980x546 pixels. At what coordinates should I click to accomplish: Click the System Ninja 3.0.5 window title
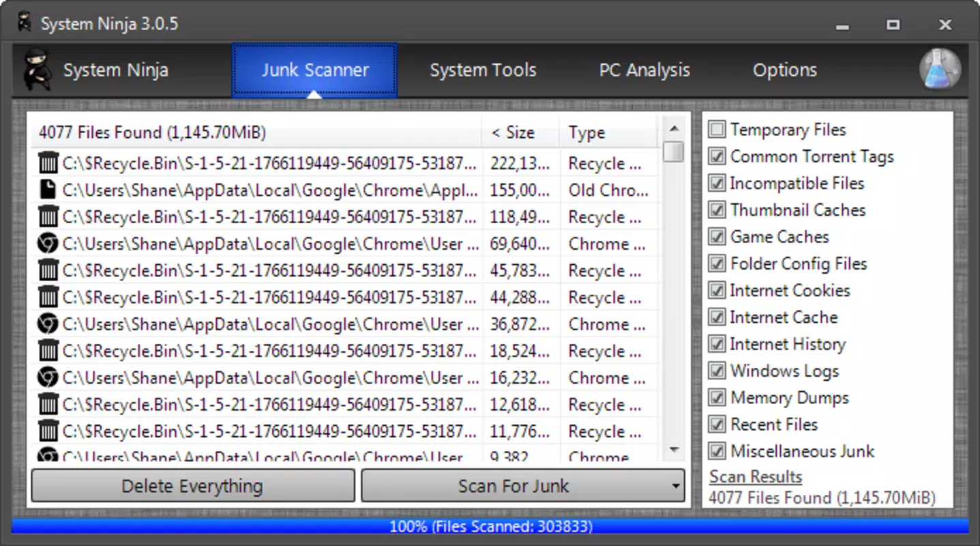tap(109, 24)
